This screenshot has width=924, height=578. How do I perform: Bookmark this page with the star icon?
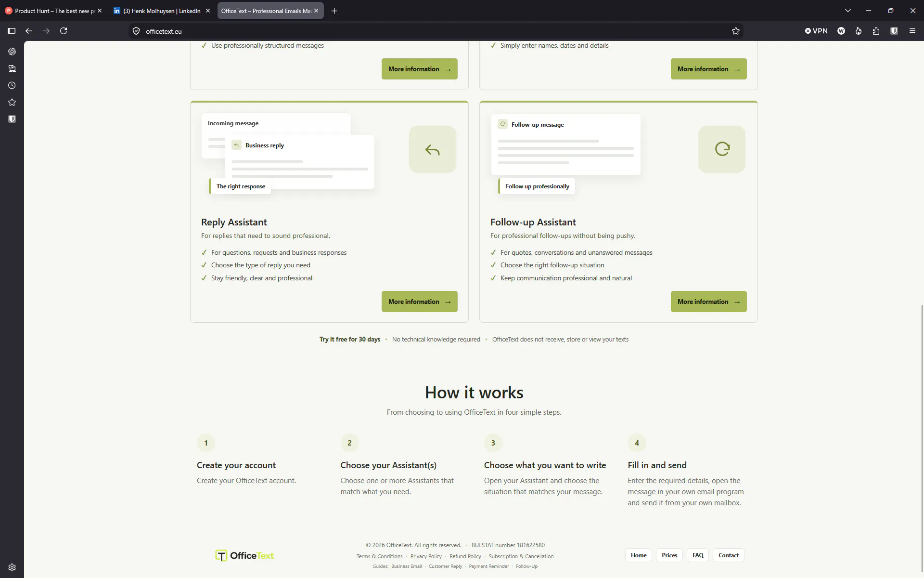736,31
